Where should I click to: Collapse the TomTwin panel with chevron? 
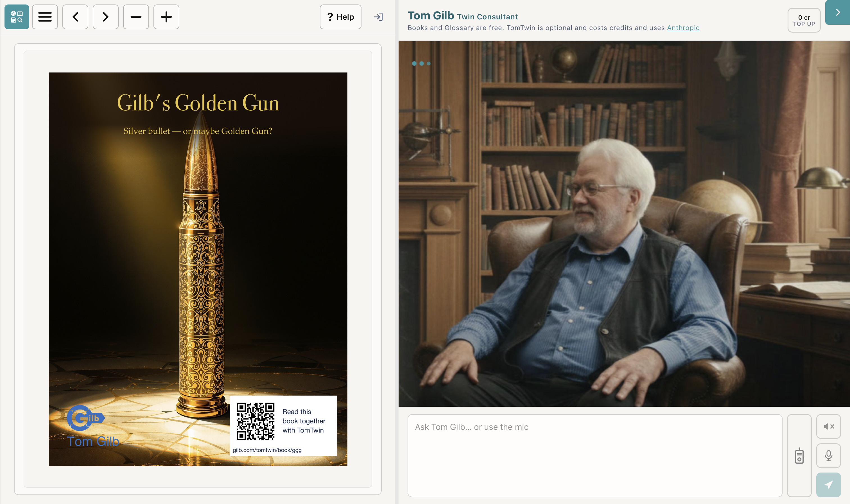(838, 12)
